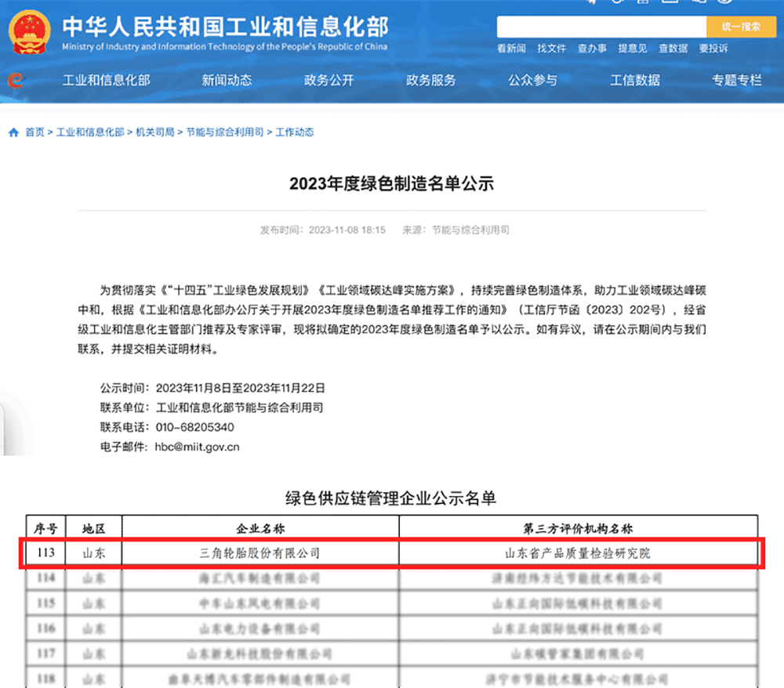Open the 公众参与 navigation menu

[533, 81]
